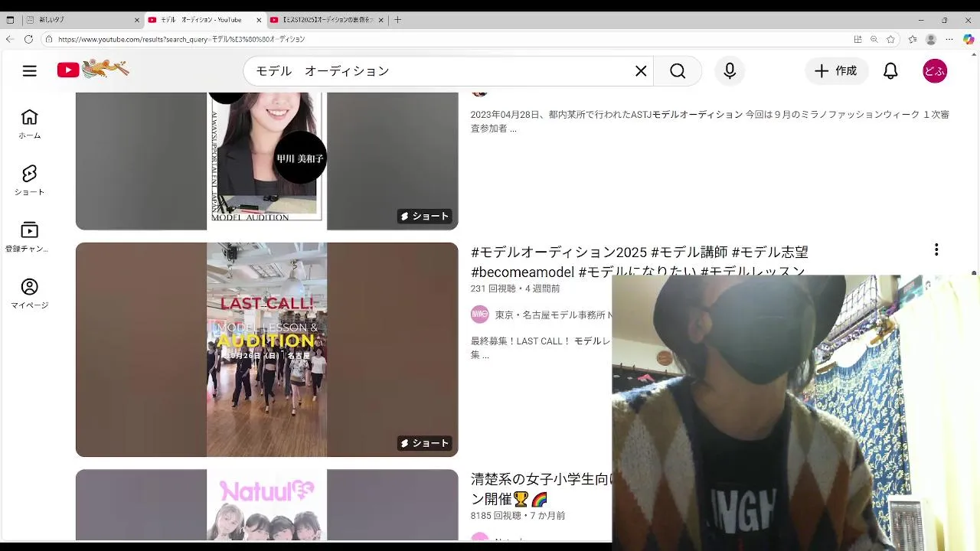Image resolution: width=980 pixels, height=551 pixels.
Task: Click ショート badge on LAST CALL thumbnail
Action: (425, 443)
